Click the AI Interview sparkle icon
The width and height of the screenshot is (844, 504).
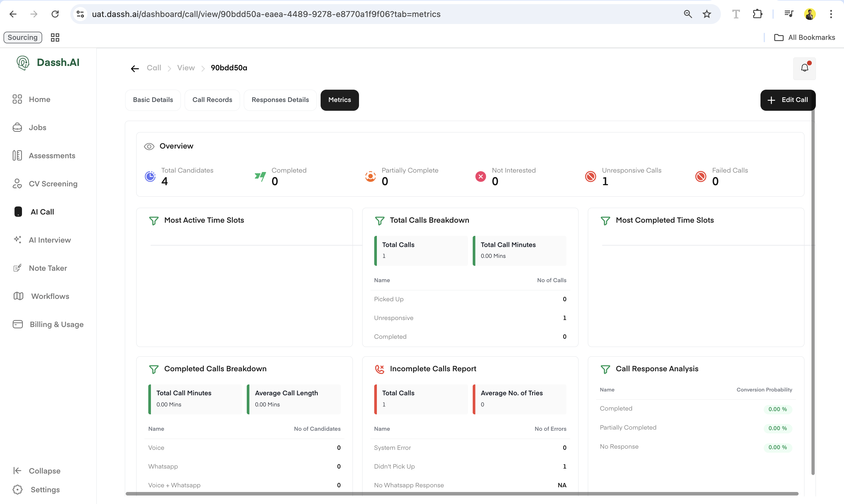click(x=18, y=240)
